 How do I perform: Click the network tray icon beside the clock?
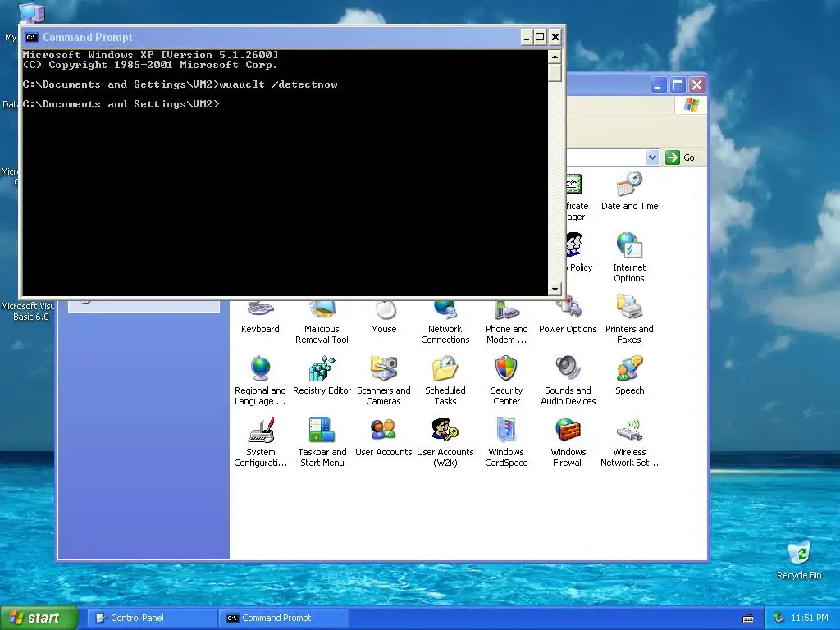779,619
